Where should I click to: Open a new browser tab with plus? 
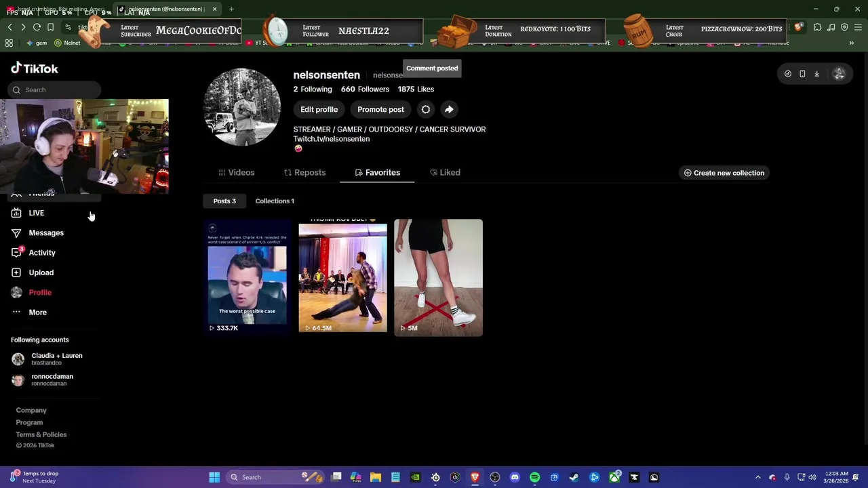[x=231, y=9]
